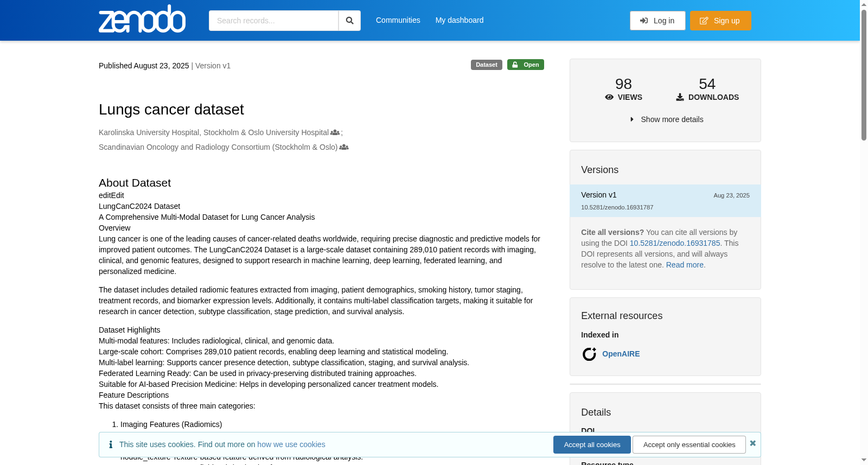This screenshot has width=868, height=465.
Task: Expand Show more details statistics
Action: [x=666, y=119]
